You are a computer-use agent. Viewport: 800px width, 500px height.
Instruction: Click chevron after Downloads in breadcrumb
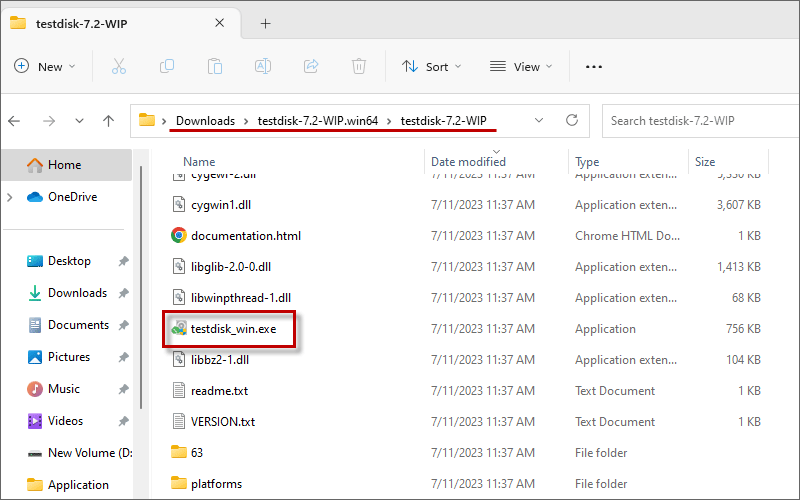246,121
